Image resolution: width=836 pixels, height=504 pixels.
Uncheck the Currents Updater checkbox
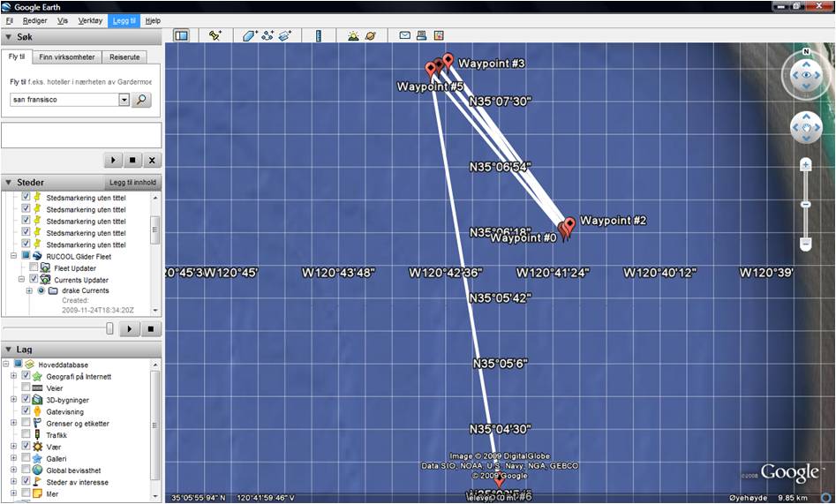(34, 279)
